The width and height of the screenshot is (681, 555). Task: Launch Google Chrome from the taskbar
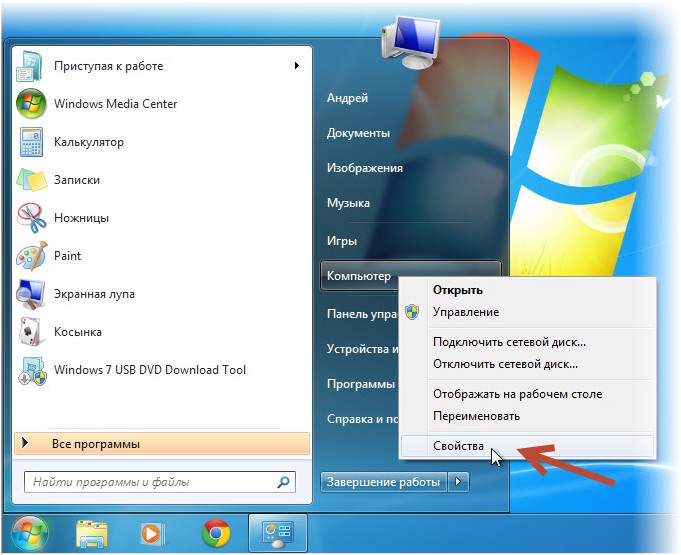216,534
